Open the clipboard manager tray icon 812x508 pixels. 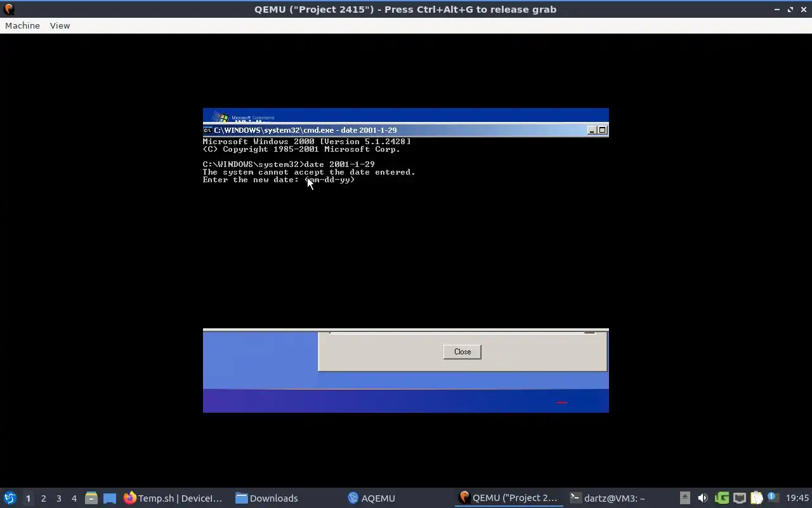coord(756,498)
